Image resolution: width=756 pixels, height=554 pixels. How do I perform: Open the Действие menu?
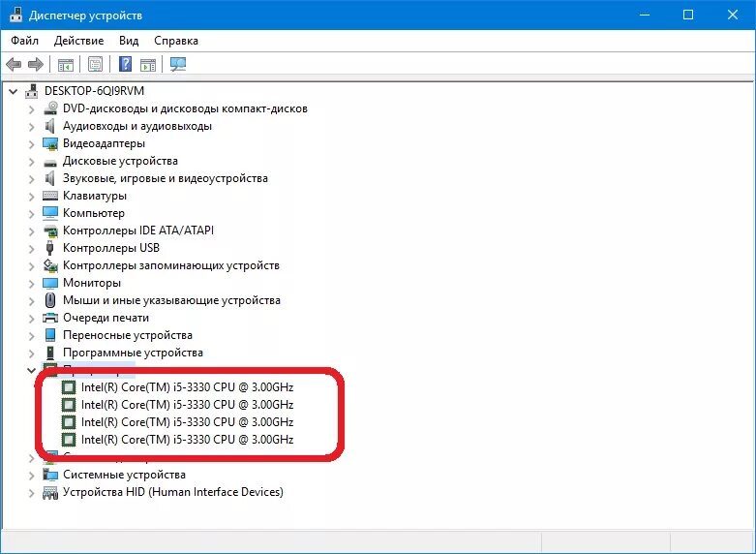79,41
